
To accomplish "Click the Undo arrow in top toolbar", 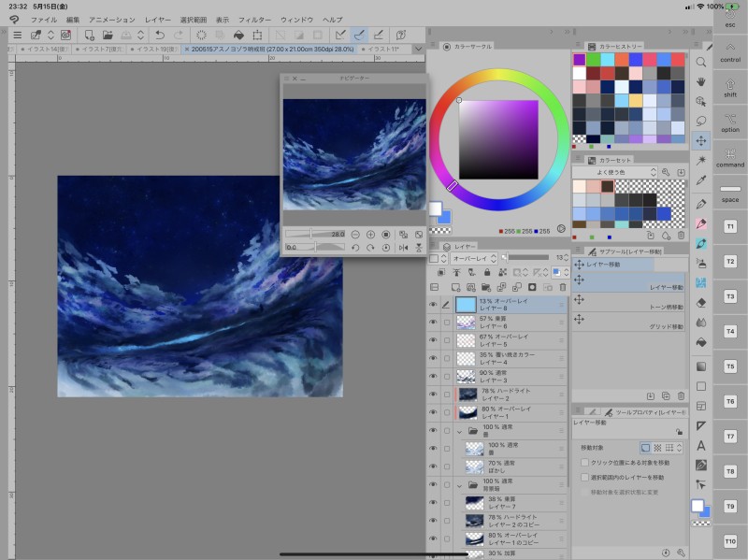I will click(160, 35).
